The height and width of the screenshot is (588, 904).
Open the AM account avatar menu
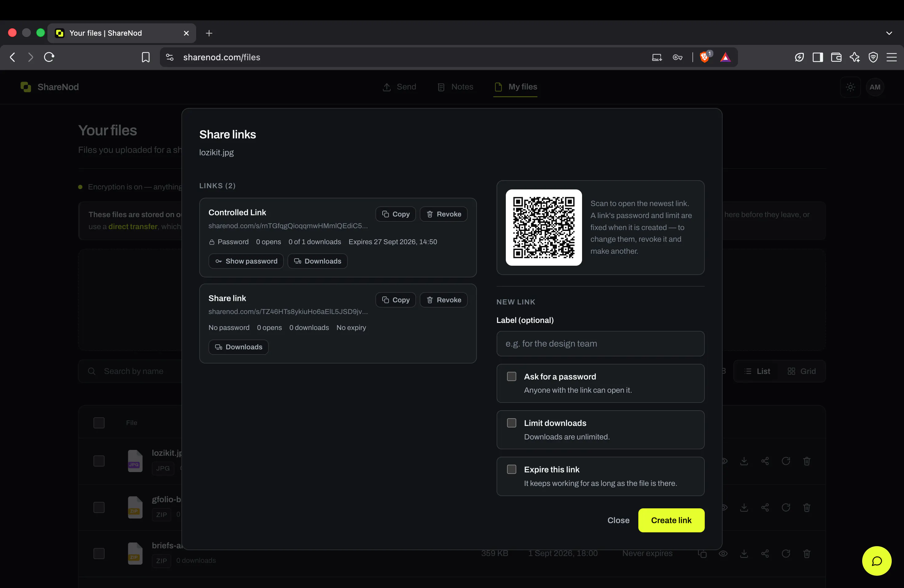click(875, 87)
